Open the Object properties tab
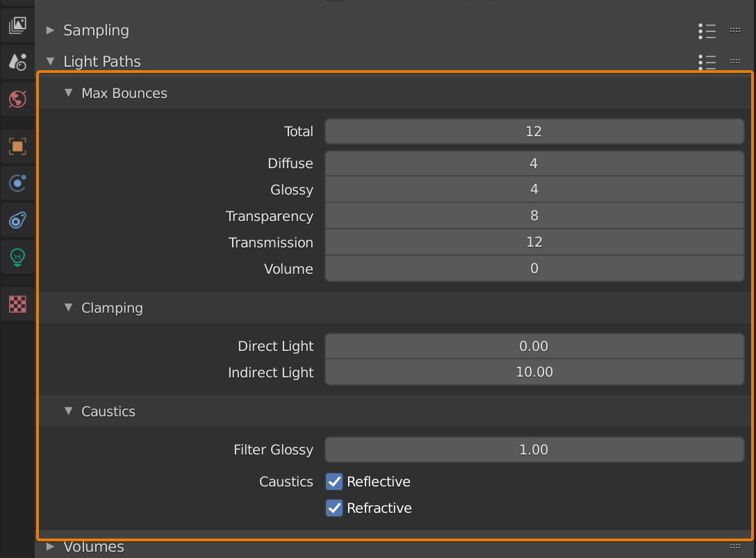This screenshot has height=558, width=756. point(17,147)
